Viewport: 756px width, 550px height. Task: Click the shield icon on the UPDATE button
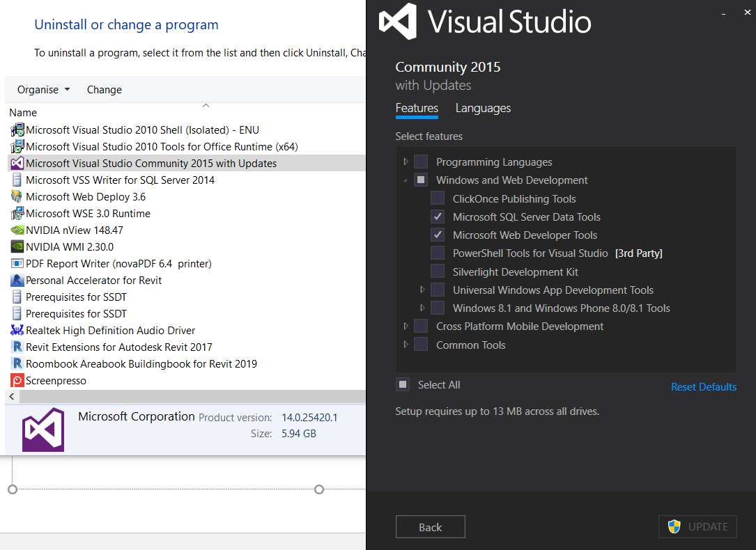point(674,526)
